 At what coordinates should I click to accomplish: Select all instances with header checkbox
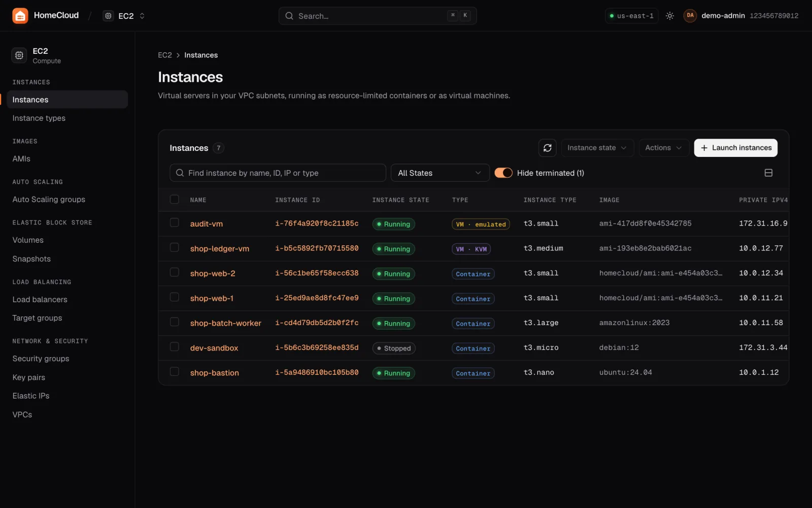174,199
